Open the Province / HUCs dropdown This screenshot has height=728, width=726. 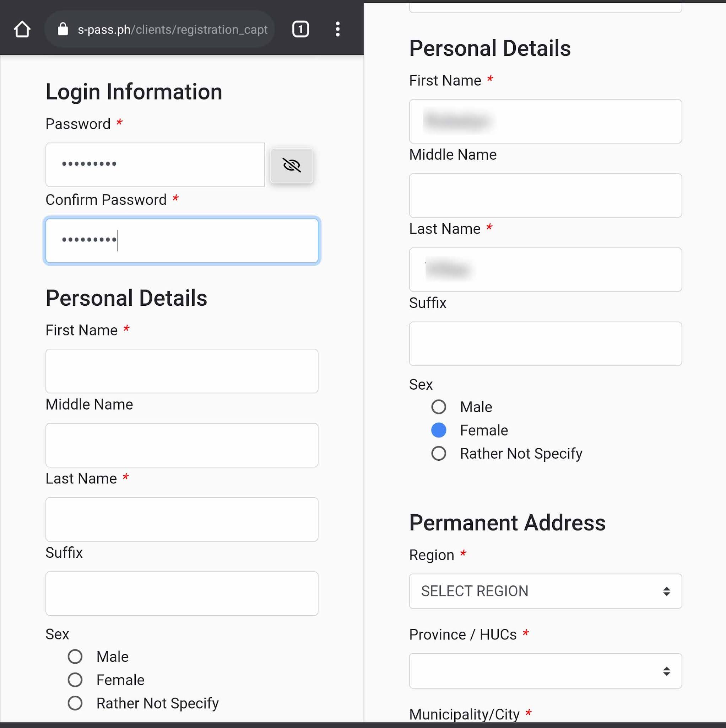point(546,671)
